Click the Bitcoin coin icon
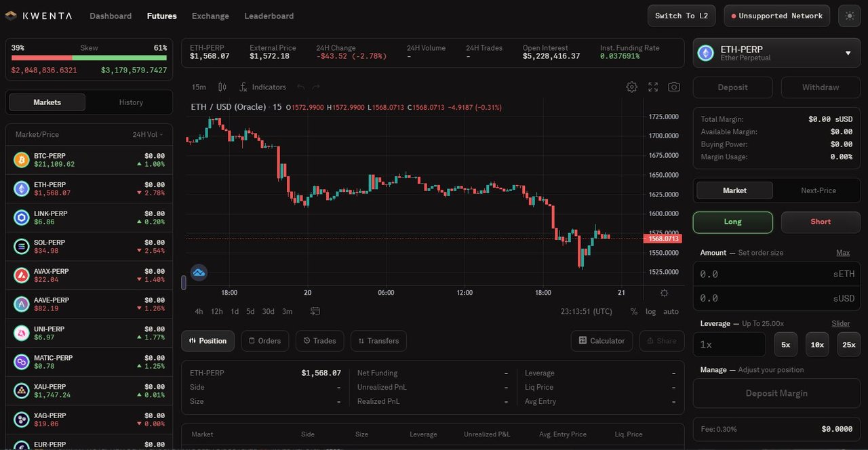This screenshot has width=868, height=450. click(x=22, y=160)
